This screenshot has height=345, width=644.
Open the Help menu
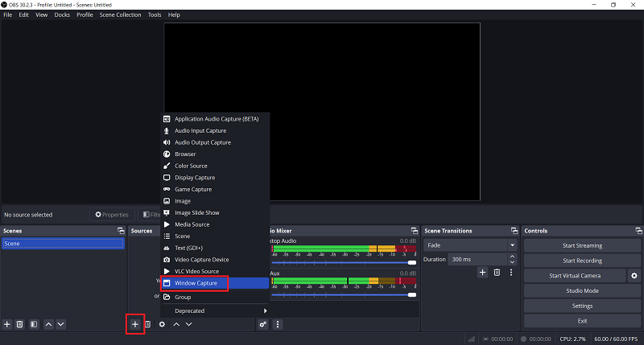tap(174, 14)
